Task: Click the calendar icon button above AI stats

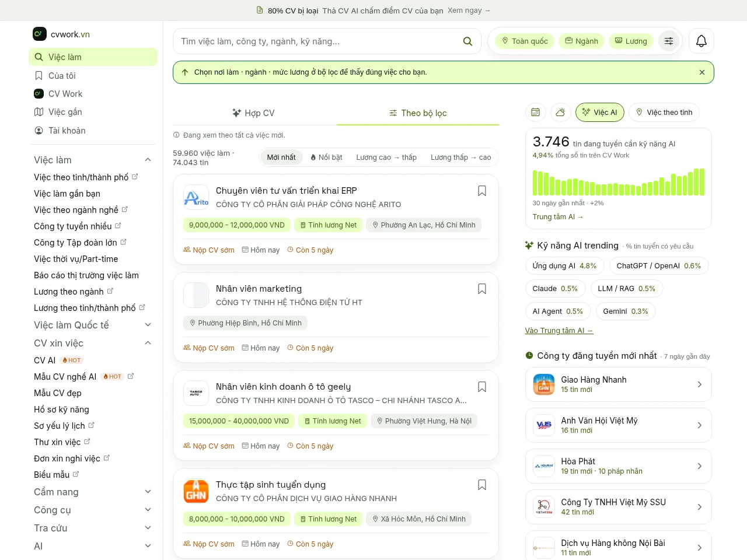Action: (536, 113)
